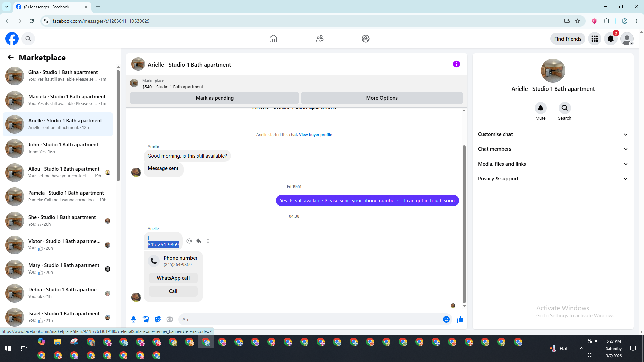The height and width of the screenshot is (362, 644).
Task: Open Vixtor's Studio 1 Bath conversation
Action: (x=58, y=245)
